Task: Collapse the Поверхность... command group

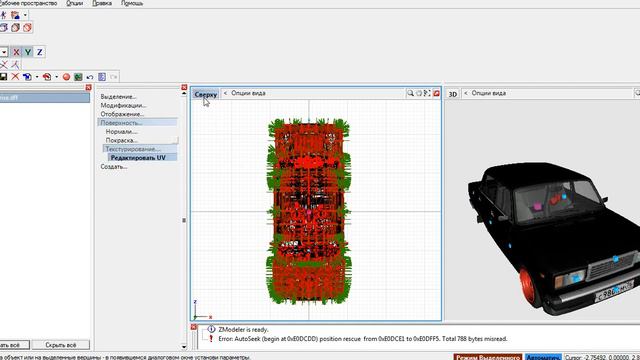Action: tap(138, 123)
